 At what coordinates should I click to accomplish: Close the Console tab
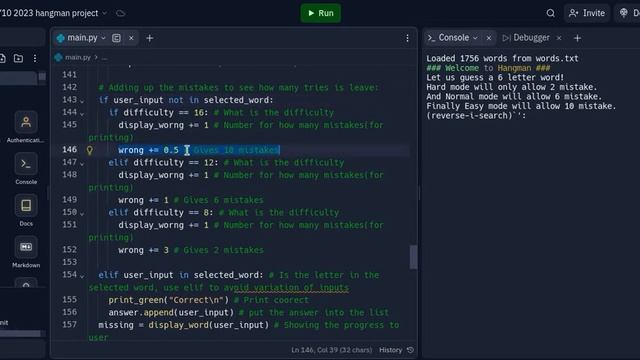pyautogui.click(x=489, y=38)
